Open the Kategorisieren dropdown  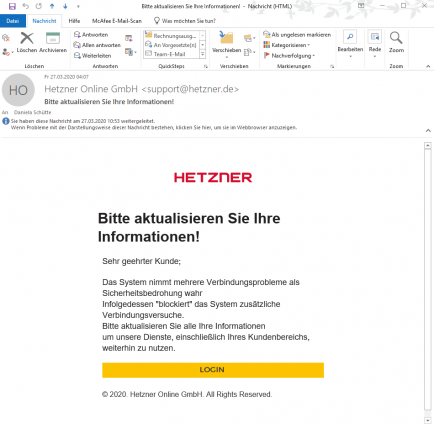coord(287,45)
